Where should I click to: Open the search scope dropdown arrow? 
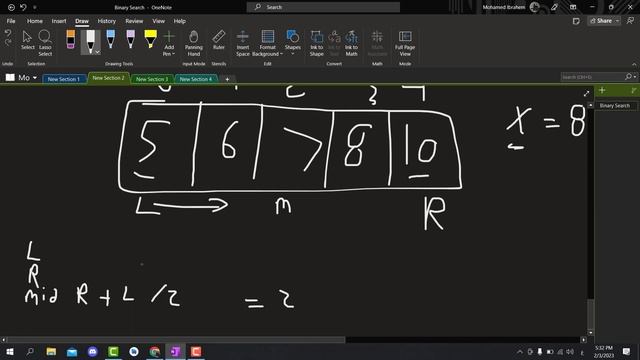click(x=635, y=77)
